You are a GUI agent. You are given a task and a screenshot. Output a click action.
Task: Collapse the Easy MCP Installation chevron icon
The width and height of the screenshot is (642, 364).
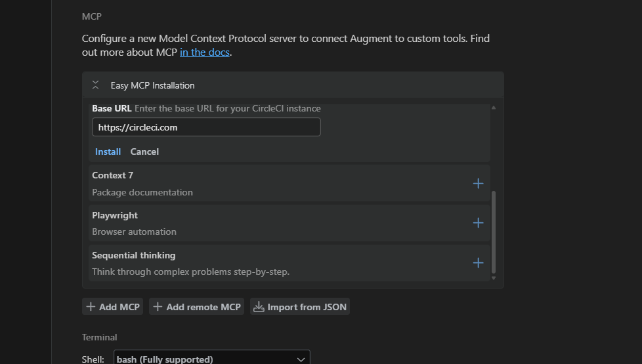95,85
